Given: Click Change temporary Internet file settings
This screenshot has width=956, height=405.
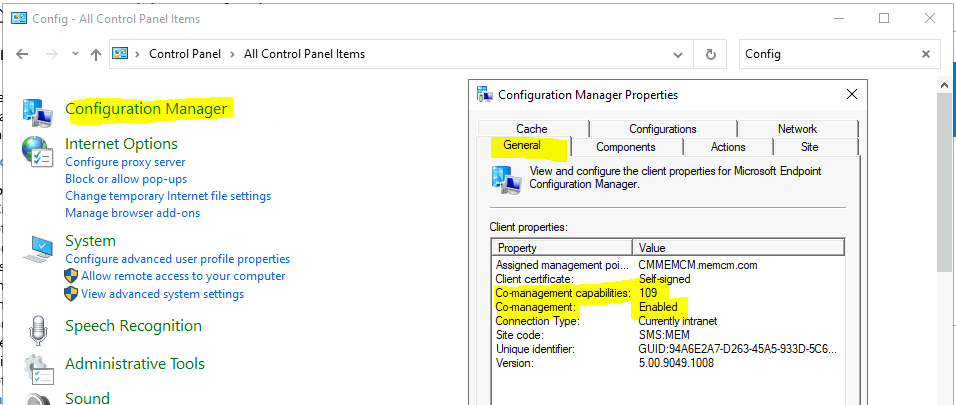Looking at the screenshot, I should (168, 196).
